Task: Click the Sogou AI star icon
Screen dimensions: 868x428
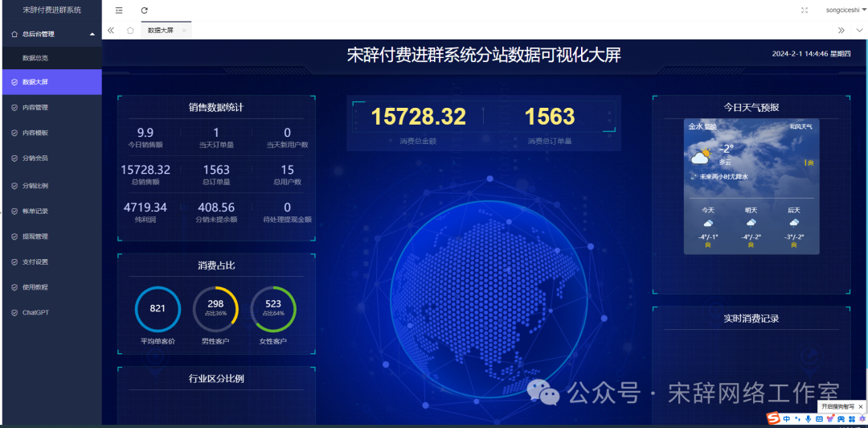Action: coord(862,418)
